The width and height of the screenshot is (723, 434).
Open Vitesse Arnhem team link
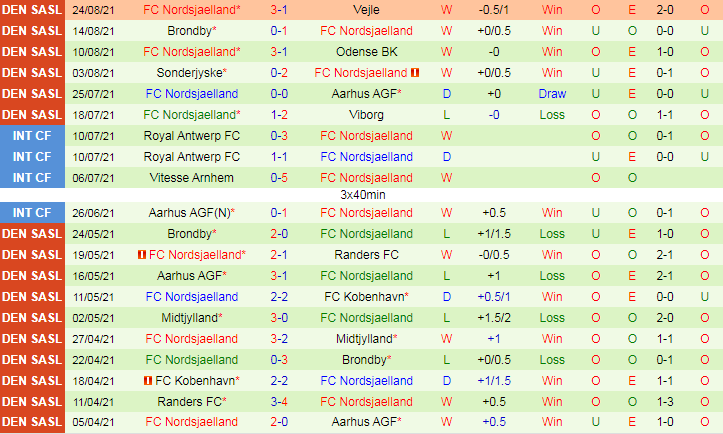[x=191, y=177]
